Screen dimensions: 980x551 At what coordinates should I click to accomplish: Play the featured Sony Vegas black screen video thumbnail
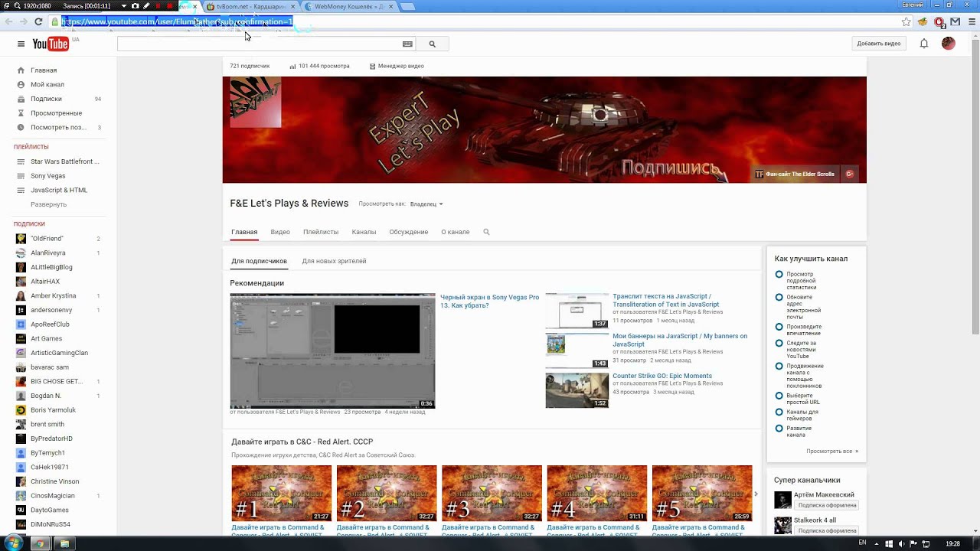(332, 351)
